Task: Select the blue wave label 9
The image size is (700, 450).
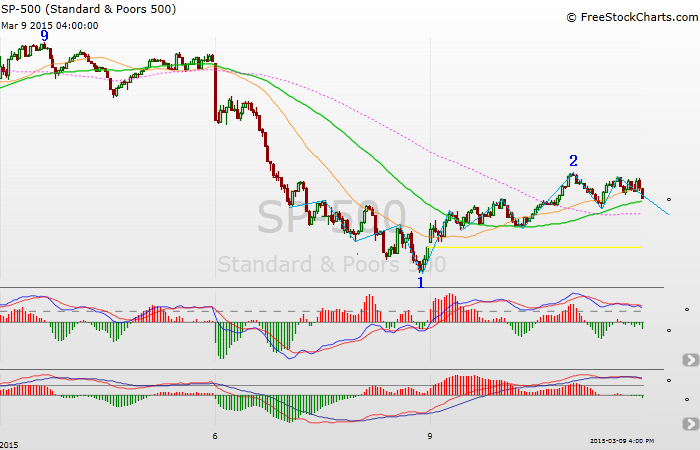Action: (x=44, y=36)
